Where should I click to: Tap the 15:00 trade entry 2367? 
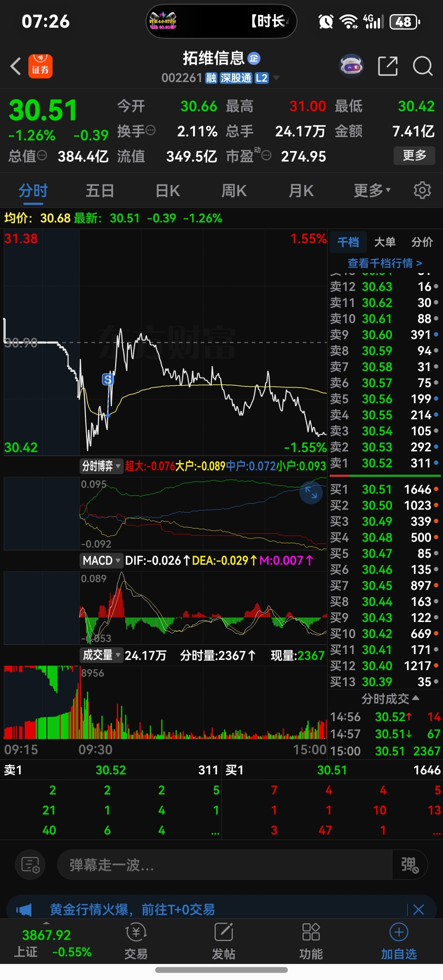[x=385, y=751]
